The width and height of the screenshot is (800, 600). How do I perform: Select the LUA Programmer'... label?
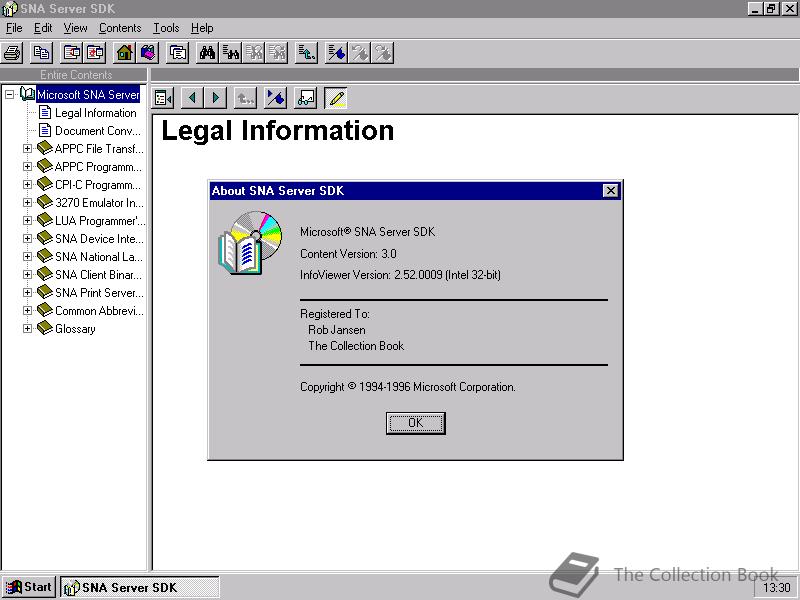(x=100, y=220)
